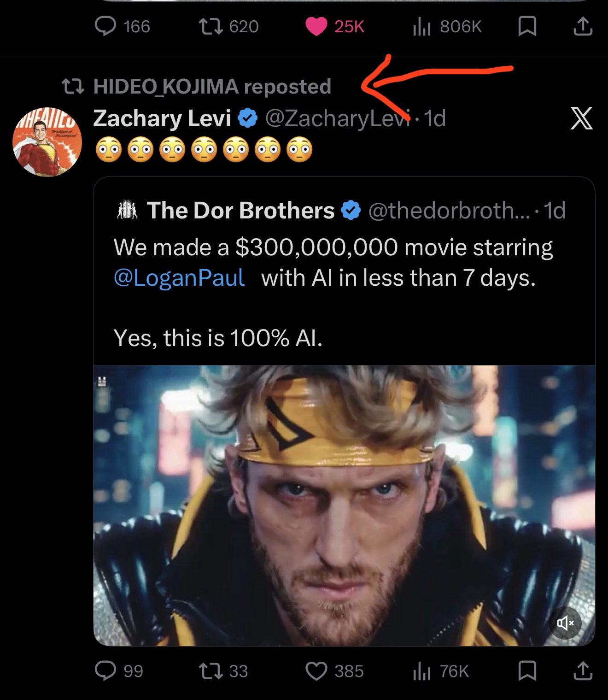Screen dimensions: 608x700
Task: Reply to the top post with 166 comments
Action: [x=105, y=26]
